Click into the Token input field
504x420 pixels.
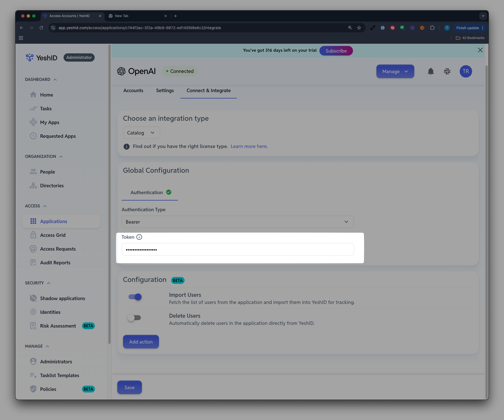(x=238, y=249)
